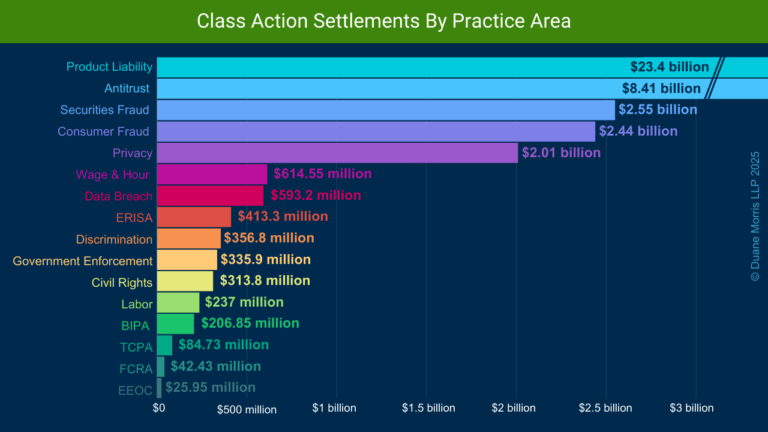Viewport: 768px width, 432px height.
Task: Click the $500 million axis tick
Action: pos(246,409)
